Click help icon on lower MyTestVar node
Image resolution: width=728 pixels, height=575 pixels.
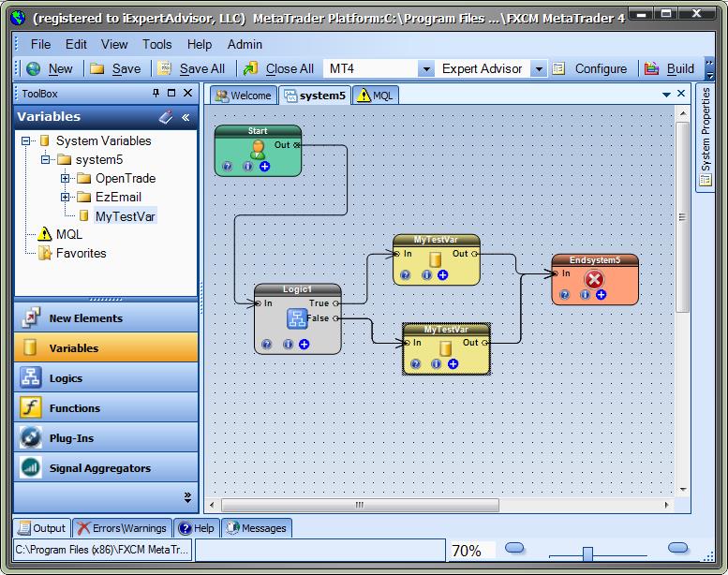[416, 364]
